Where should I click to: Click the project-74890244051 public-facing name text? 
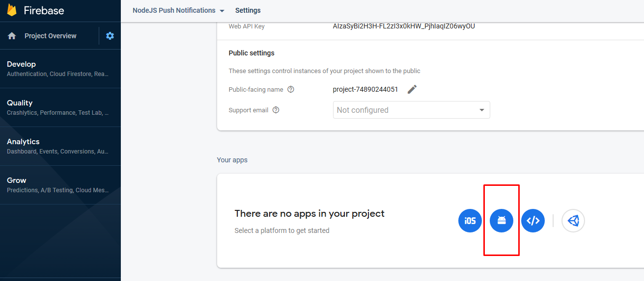pyautogui.click(x=365, y=89)
